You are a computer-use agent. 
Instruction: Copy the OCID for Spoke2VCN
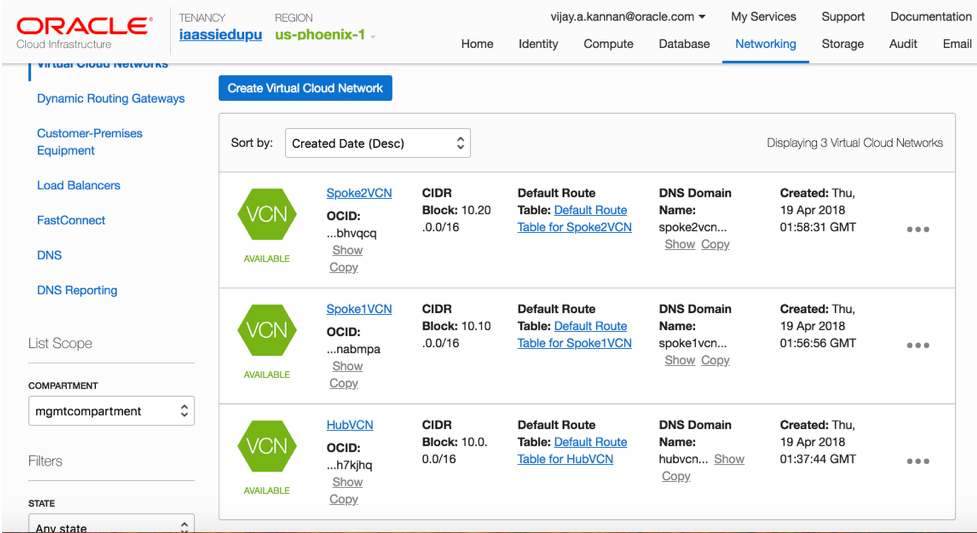pyautogui.click(x=343, y=267)
